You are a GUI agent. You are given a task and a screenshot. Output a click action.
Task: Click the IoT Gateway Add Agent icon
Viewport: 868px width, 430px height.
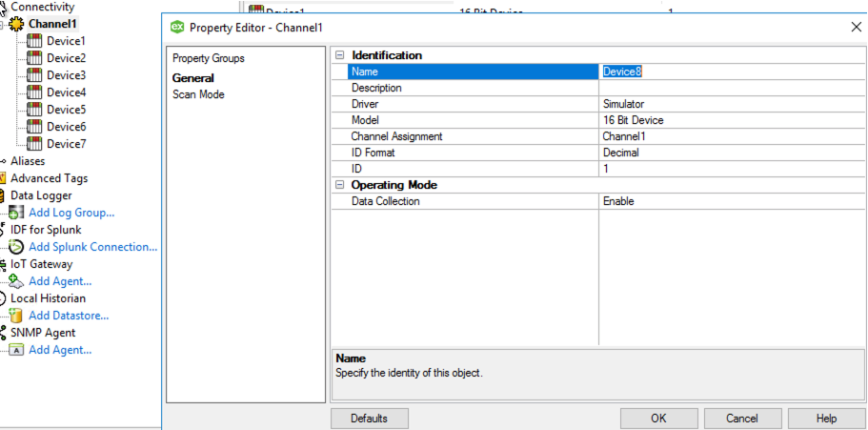[x=17, y=281]
